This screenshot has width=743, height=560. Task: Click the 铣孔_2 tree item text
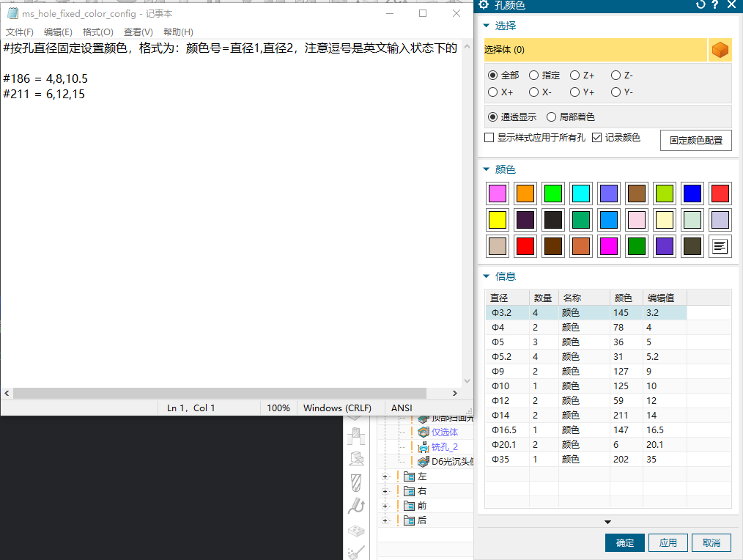[x=445, y=446]
